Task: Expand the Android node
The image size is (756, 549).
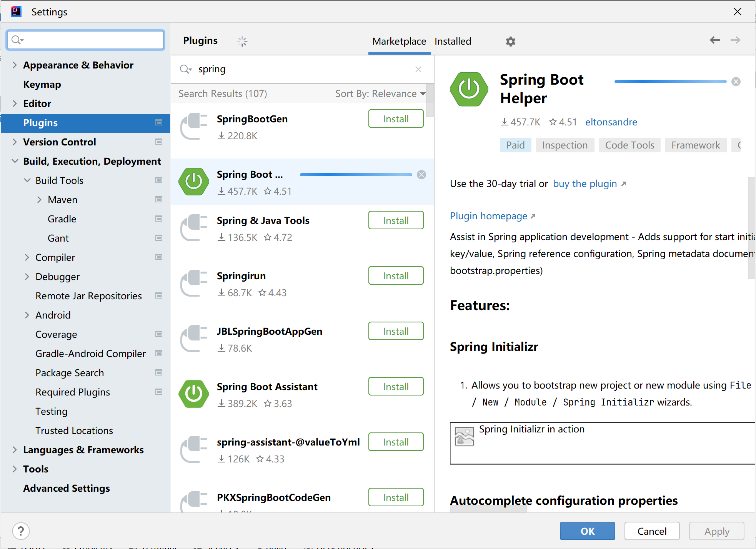Action: click(27, 315)
